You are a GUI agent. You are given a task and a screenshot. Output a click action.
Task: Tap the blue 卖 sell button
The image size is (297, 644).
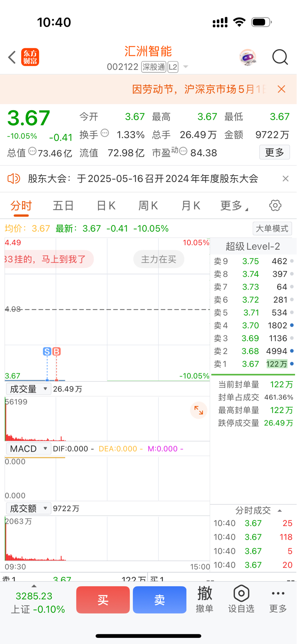[160, 600]
